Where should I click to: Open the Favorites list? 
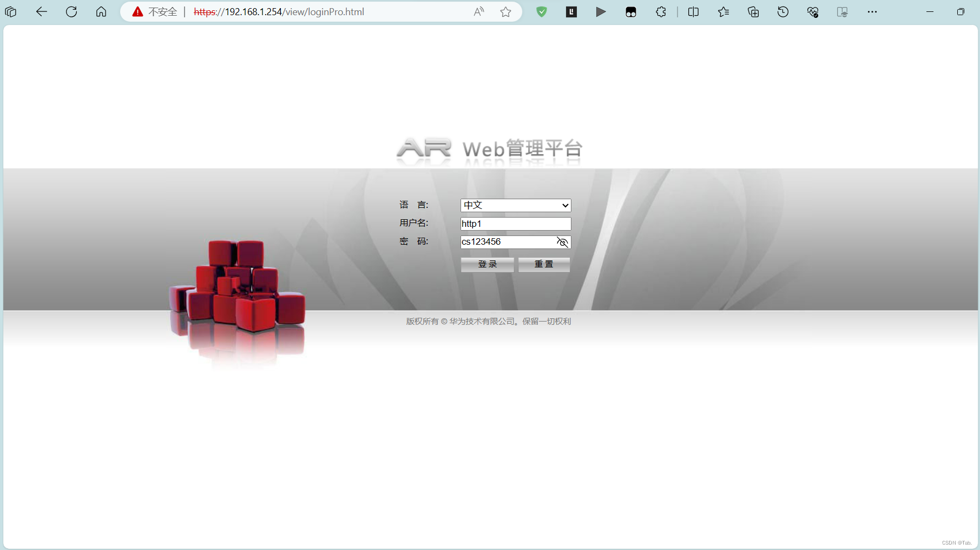(x=724, y=12)
